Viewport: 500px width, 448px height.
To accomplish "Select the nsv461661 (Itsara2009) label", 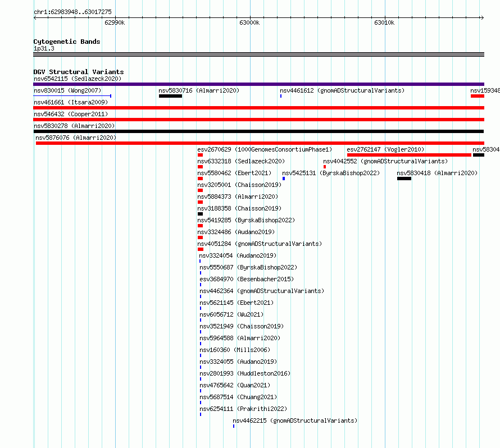I will [71, 102].
